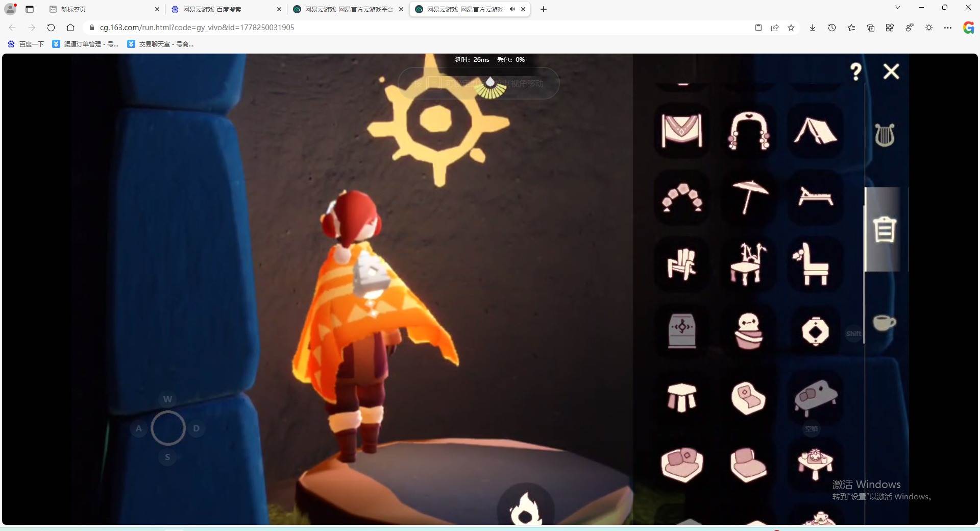The height and width of the screenshot is (531, 980).
Task: Click the Shift key overlay hint
Action: [x=853, y=334]
